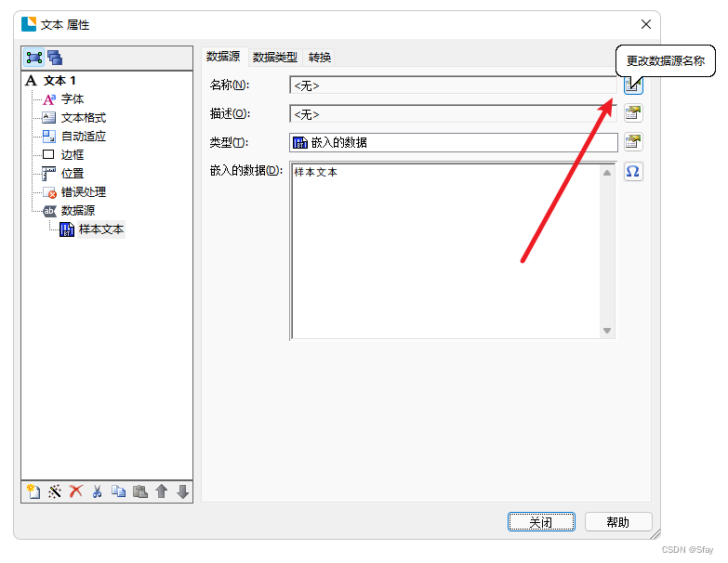Click scrollbar up arrow in data box

(x=607, y=173)
